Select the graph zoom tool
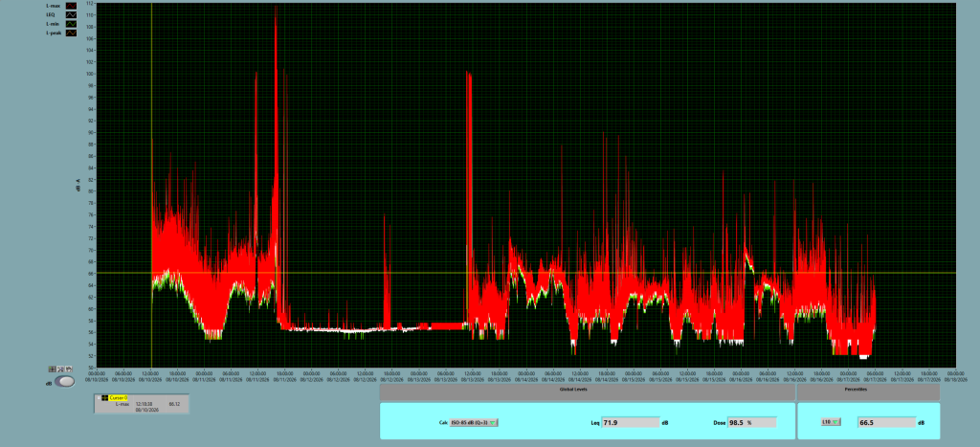 point(60,369)
